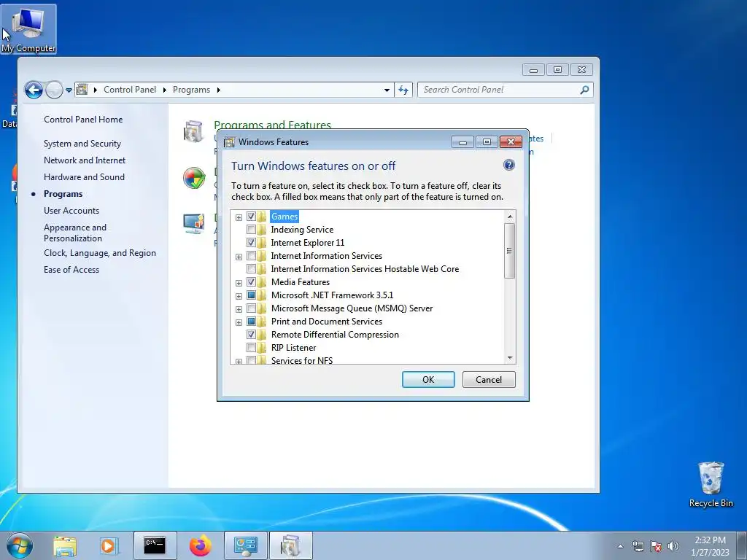The width and height of the screenshot is (747, 560).
Task: Open the address bar history dropdown
Action: (x=387, y=90)
